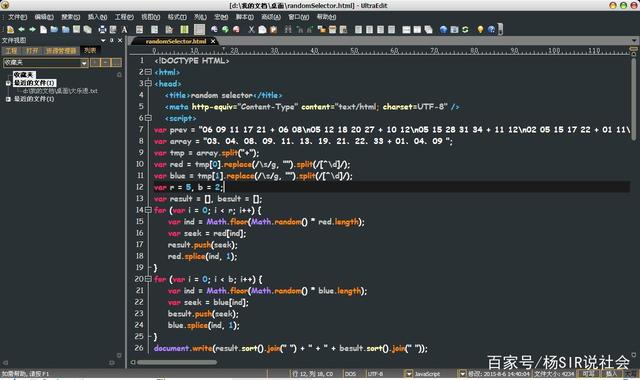640x380 pixels.
Task: Open the 搜索 menu
Action: click(x=71, y=17)
